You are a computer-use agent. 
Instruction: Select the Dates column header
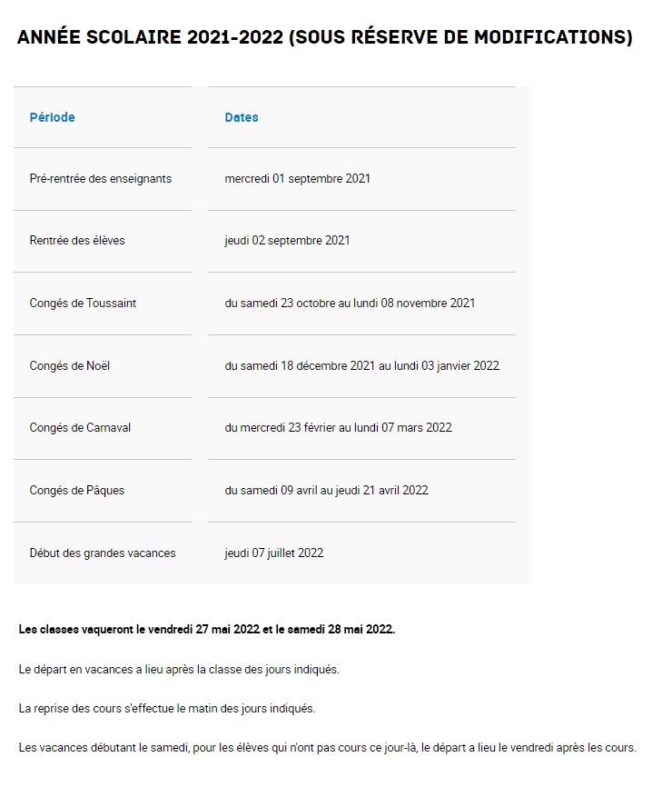tap(242, 117)
